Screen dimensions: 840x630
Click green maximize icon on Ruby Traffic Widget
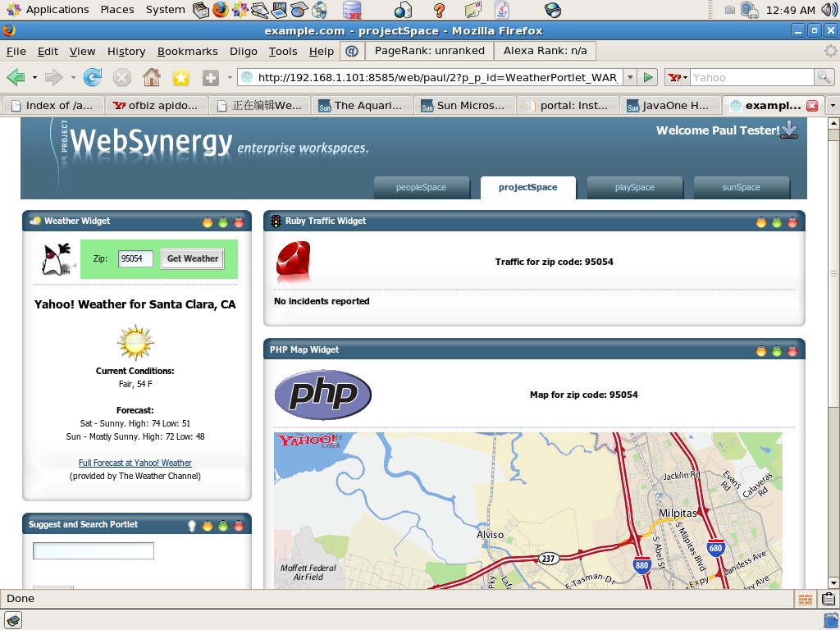(776, 221)
